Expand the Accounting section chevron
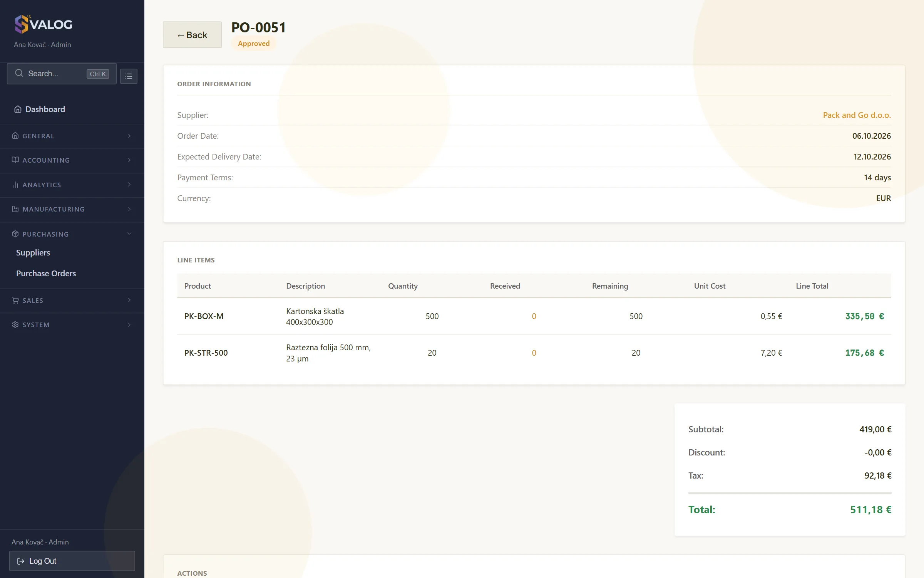This screenshot has width=924, height=578. 129,160
